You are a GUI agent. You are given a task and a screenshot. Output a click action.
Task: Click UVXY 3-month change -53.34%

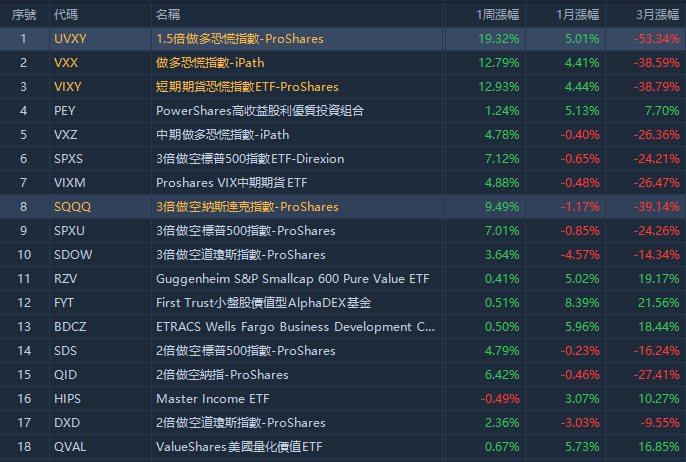(x=657, y=39)
